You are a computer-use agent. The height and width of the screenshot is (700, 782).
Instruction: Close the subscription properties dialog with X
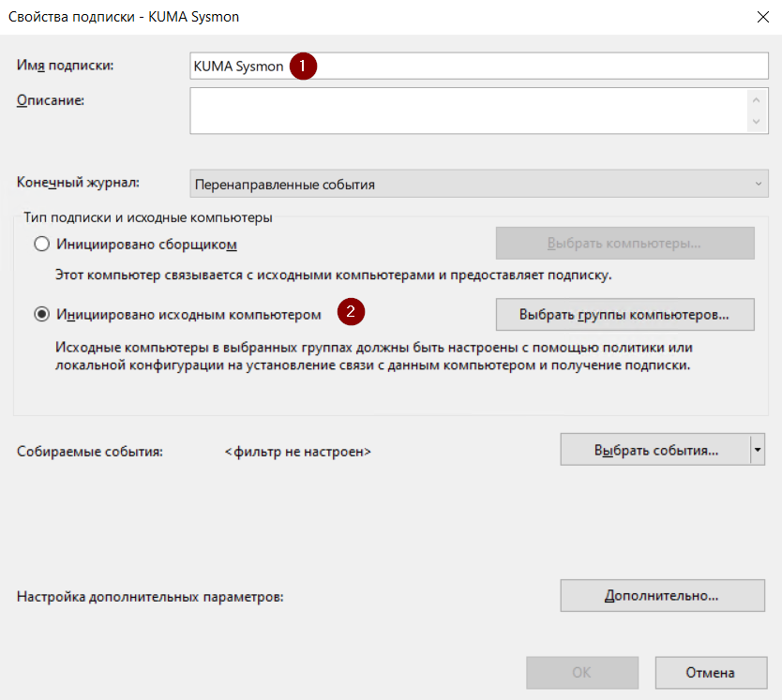coord(760,17)
